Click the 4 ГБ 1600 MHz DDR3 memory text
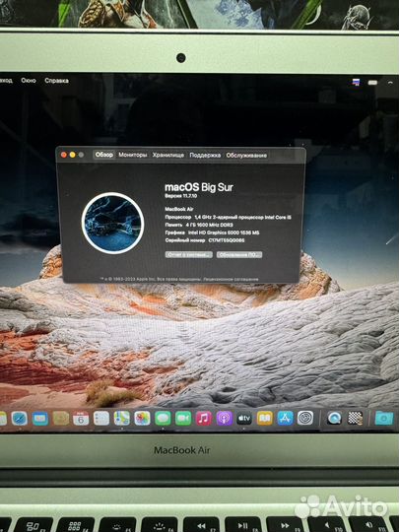This screenshot has height=532, width=399. [x=209, y=225]
